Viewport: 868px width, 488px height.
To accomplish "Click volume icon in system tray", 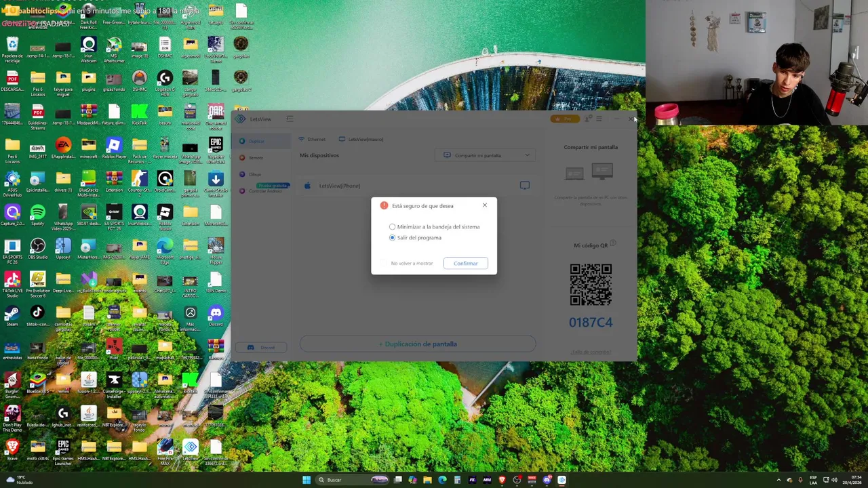I will point(834,480).
